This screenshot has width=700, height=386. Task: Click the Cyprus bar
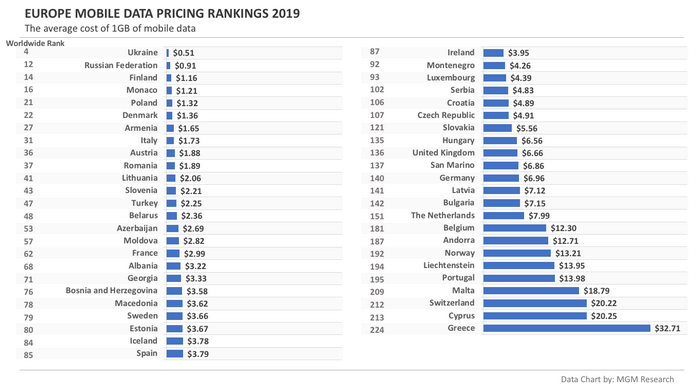[535, 315]
